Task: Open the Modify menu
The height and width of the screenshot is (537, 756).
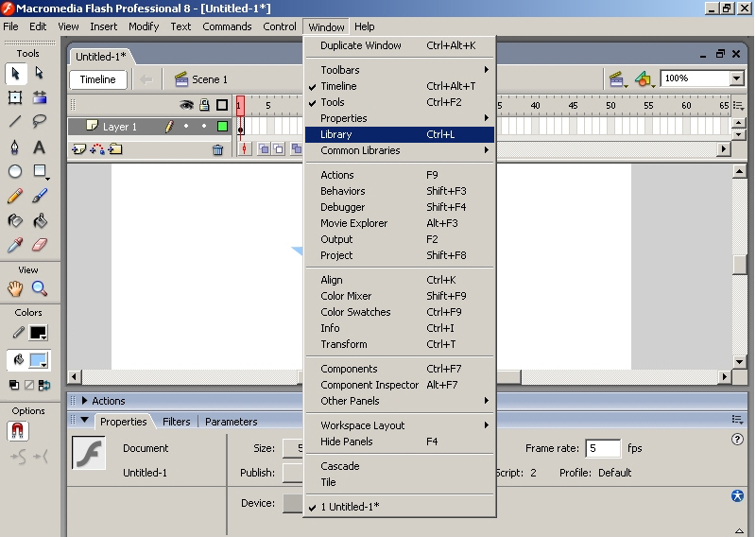Action: click(x=144, y=26)
